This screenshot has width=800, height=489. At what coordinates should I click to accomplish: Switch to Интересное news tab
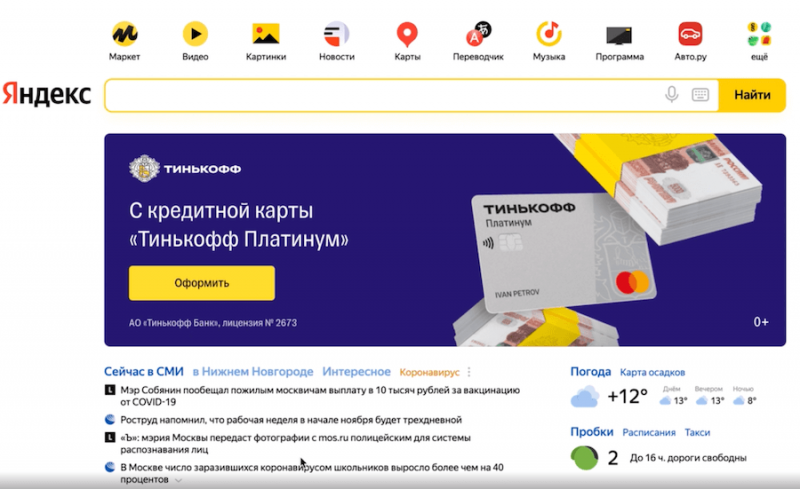(x=356, y=372)
